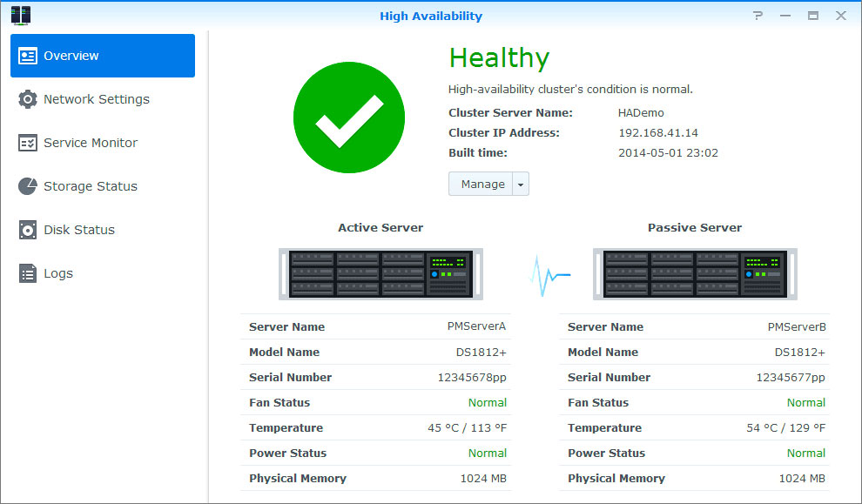
Task: Open help with the question mark button
Action: (x=758, y=16)
